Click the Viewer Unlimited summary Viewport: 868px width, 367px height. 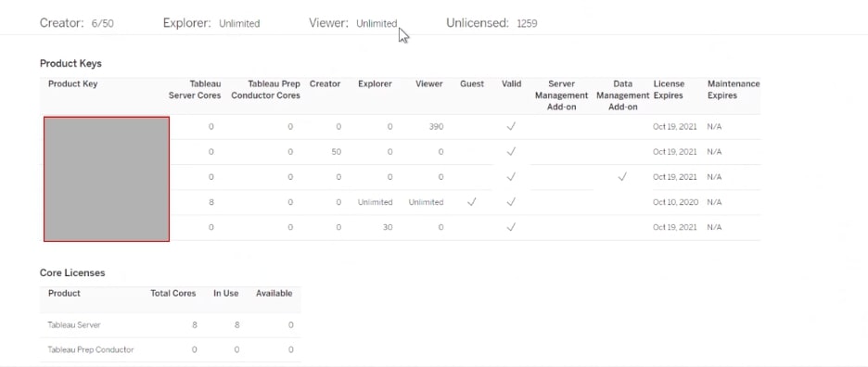tap(353, 23)
